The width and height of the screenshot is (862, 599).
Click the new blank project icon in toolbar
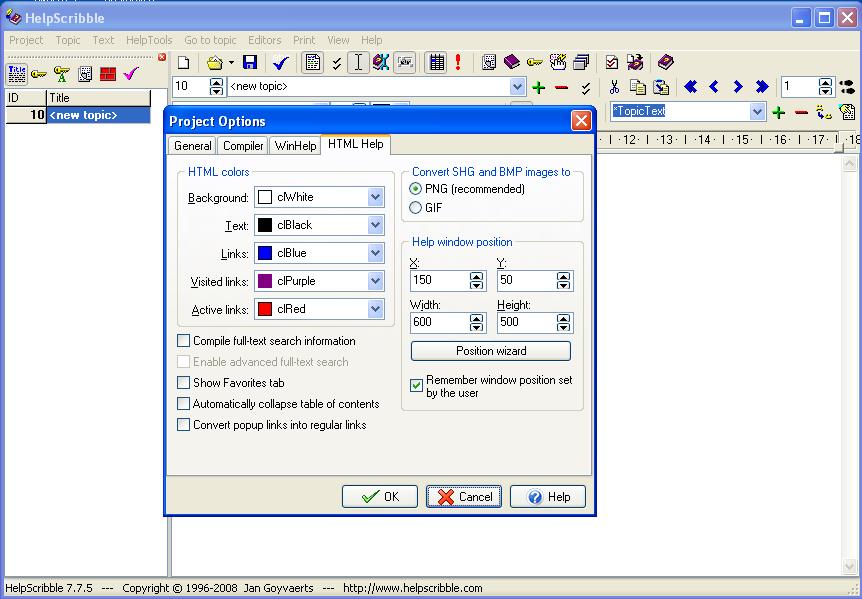click(x=184, y=63)
